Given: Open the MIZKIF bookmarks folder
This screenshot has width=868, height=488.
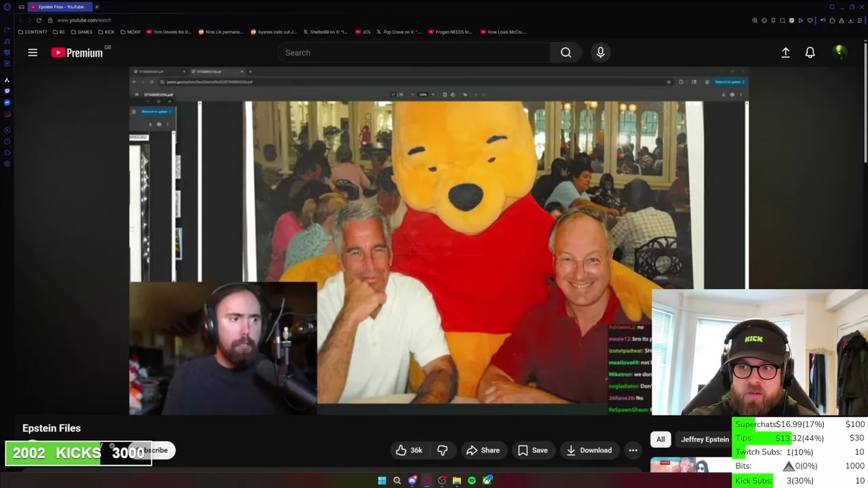Looking at the screenshot, I should 130,32.
